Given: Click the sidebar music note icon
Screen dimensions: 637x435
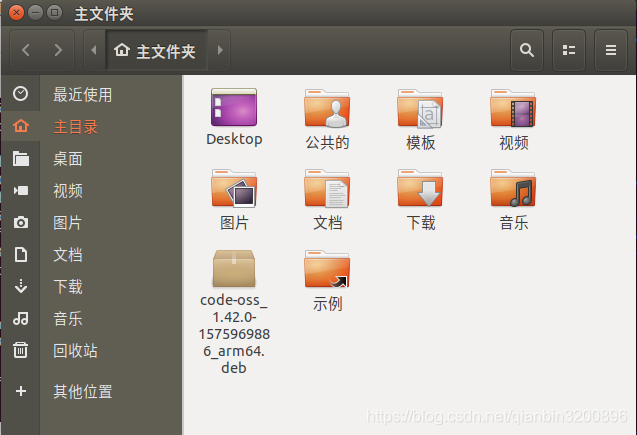Looking at the screenshot, I should pyautogui.click(x=21, y=318).
